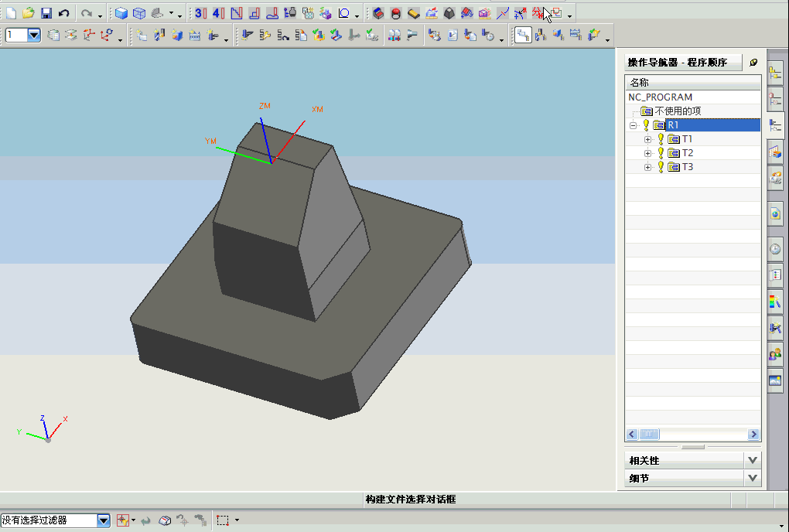789x532 pixels.
Task: Click the 名称 column header
Action: coord(693,83)
